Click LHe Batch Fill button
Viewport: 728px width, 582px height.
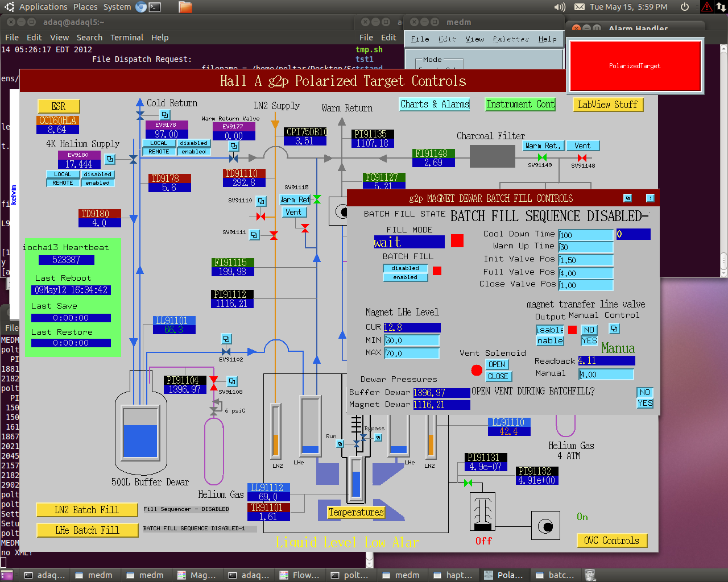[87, 530]
